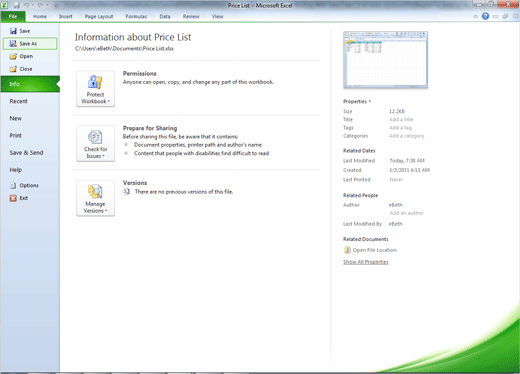
Task: Click the 12.2KB size value
Action: point(397,111)
